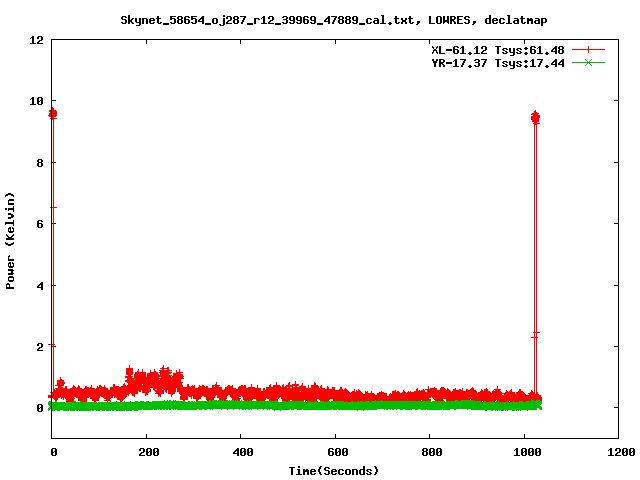
Task: Click the x-axis tick label 800
Action: (432, 452)
